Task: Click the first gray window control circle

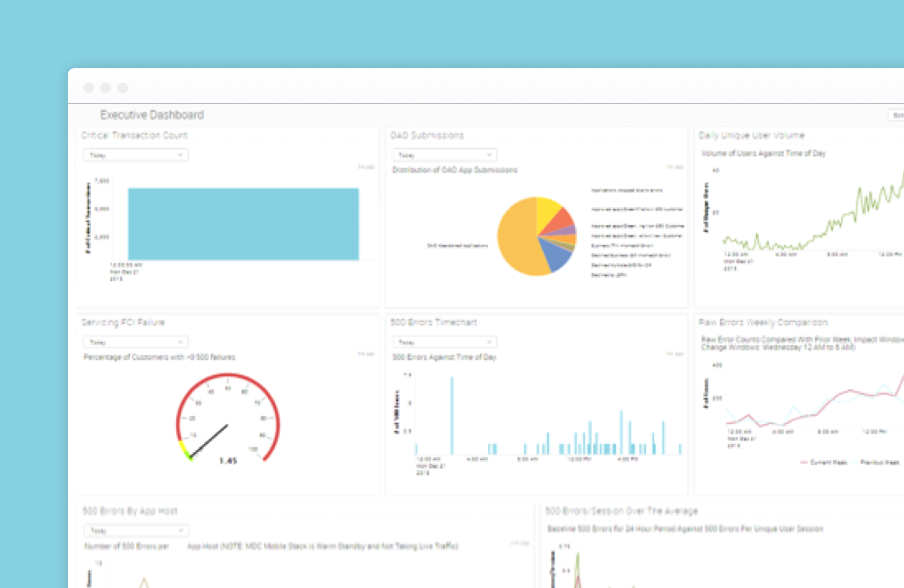Action: coord(89,88)
